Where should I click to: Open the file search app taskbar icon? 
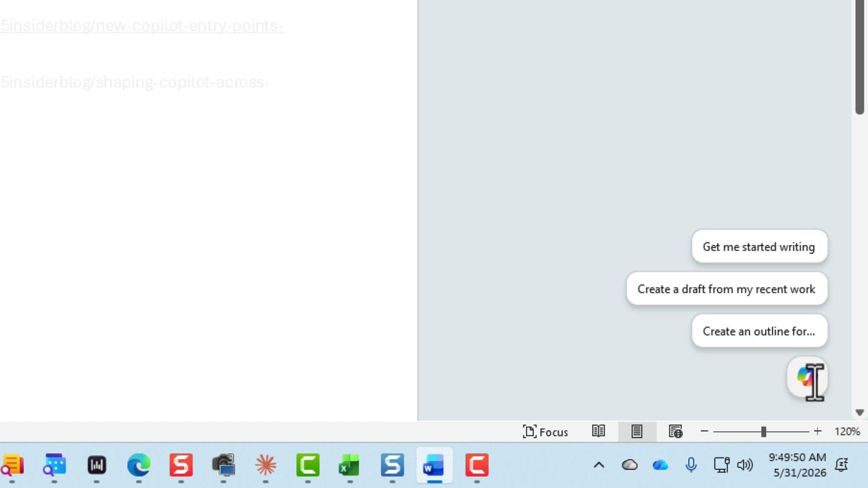pos(12,465)
